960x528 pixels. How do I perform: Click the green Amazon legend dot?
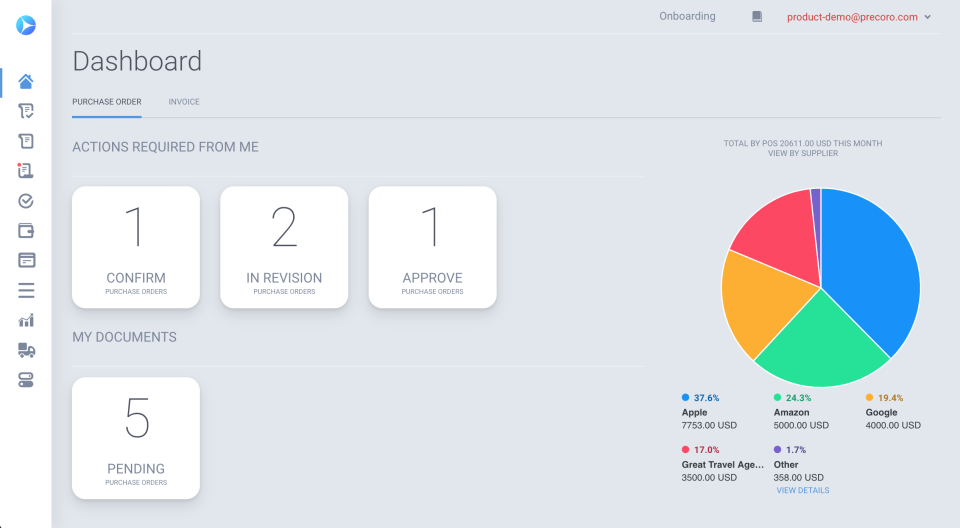click(777, 398)
